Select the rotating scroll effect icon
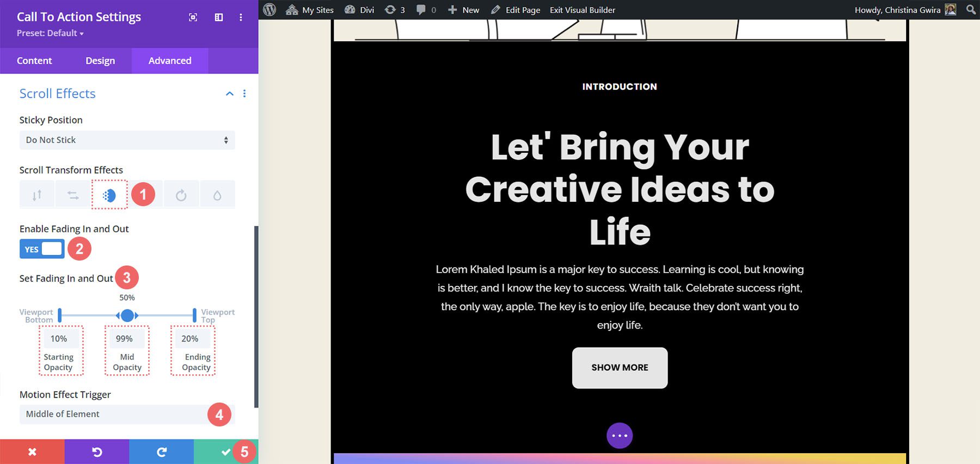Viewport: 980px width, 464px height. click(x=181, y=195)
